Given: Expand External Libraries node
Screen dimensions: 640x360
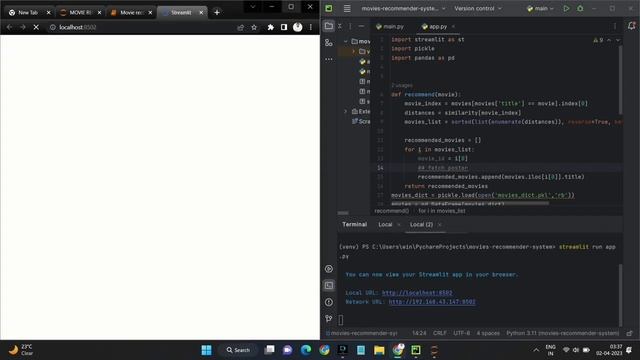Looking at the screenshot, I should [x=346, y=111].
